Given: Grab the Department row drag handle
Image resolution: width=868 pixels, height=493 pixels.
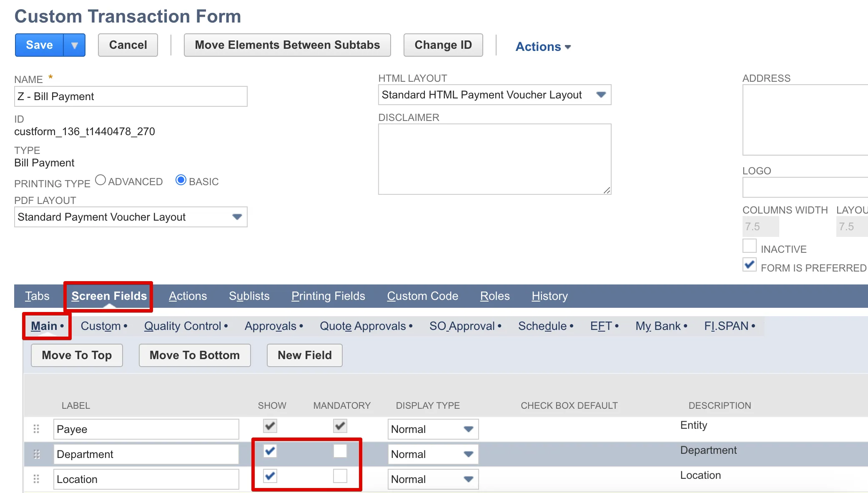Looking at the screenshot, I should (36, 454).
